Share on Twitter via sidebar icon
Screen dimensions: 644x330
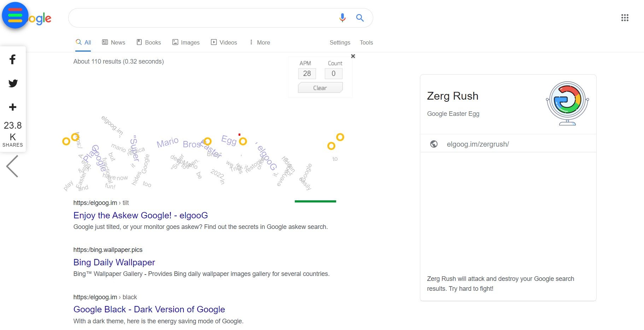click(13, 83)
